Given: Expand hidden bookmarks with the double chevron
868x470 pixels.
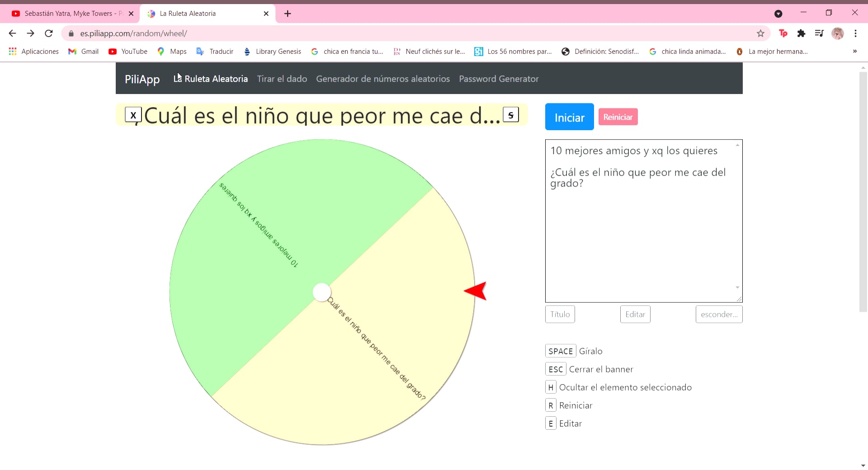Looking at the screenshot, I should [x=855, y=51].
